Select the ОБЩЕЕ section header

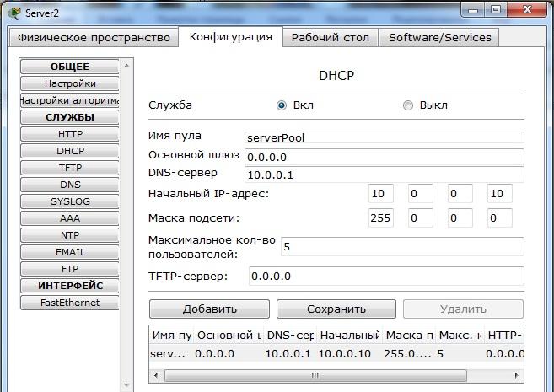(70, 67)
